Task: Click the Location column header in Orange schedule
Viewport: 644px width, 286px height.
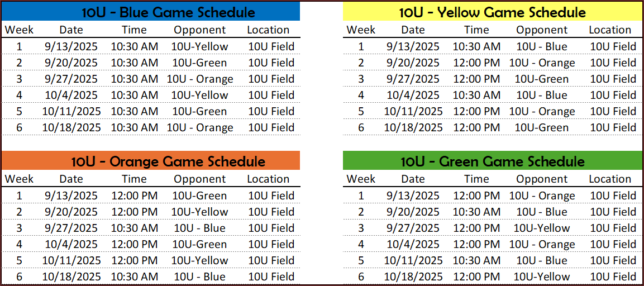Action: (268, 179)
